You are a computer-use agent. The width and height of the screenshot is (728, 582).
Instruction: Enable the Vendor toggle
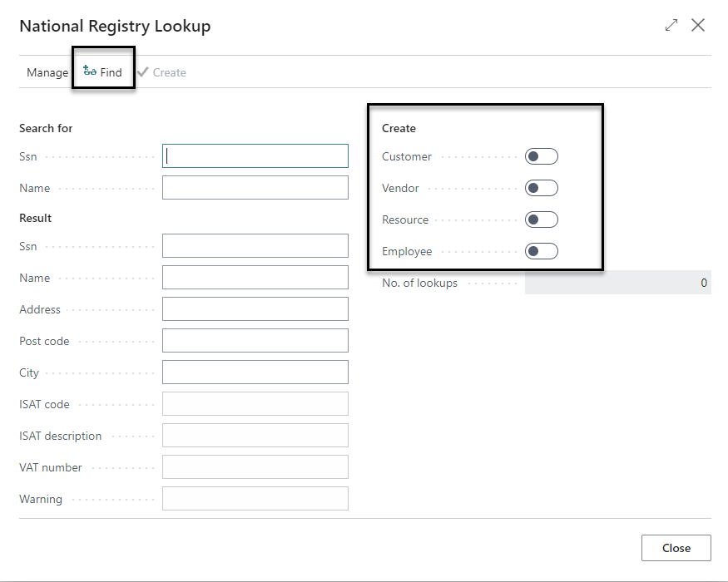pos(542,188)
